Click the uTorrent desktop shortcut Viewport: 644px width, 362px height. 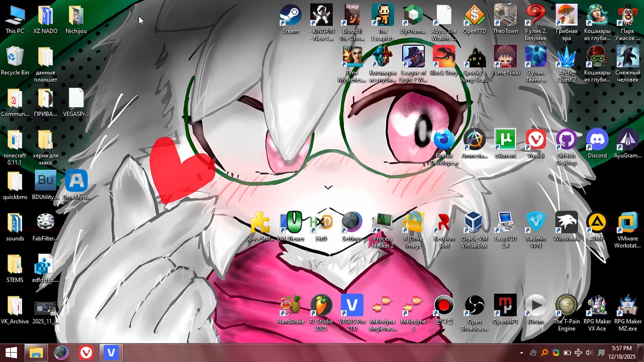point(505,140)
